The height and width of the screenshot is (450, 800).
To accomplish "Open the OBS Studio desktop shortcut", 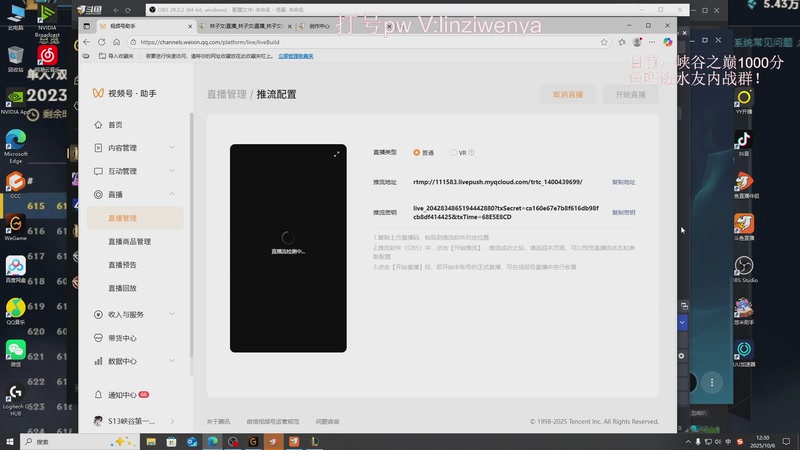I will (744, 269).
